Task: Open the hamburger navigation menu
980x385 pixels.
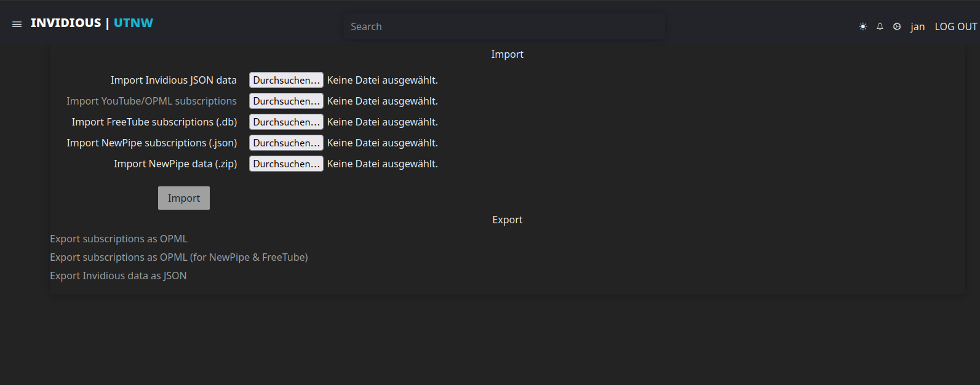Action: pyautogui.click(x=17, y=24)
